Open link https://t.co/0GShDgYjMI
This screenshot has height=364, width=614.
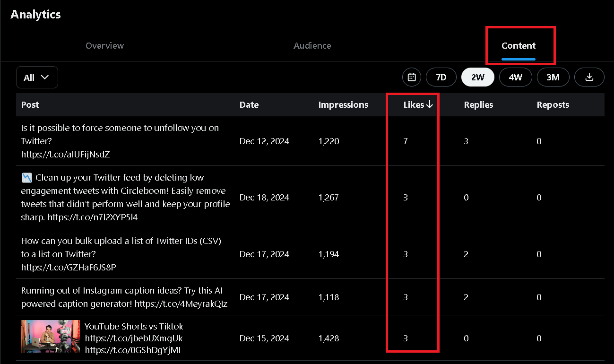point(133,350)
